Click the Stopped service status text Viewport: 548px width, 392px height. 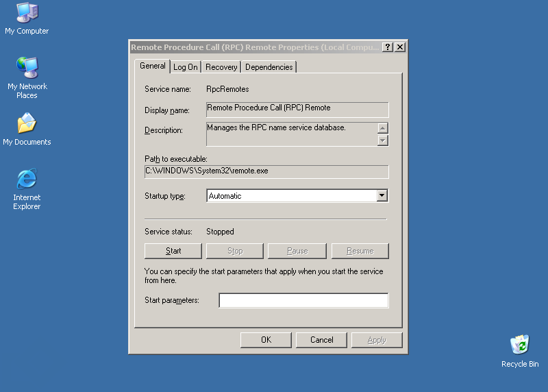(x=220, y=232)
